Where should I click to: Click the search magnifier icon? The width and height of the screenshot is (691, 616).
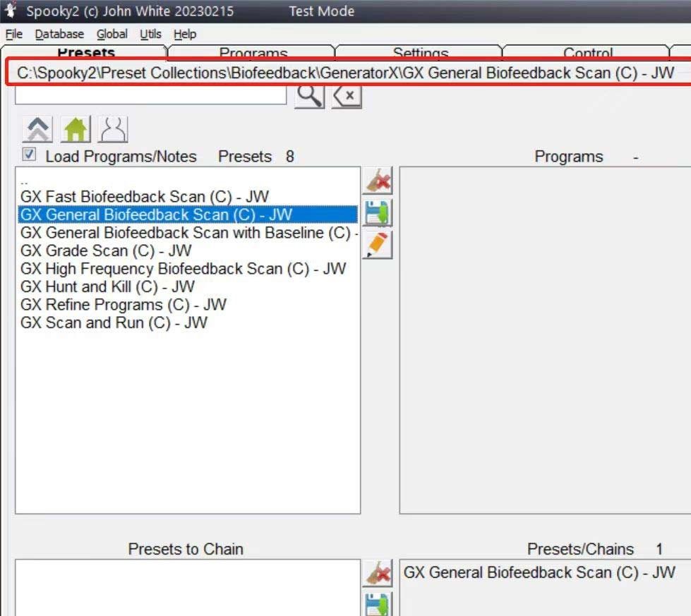click(309, 97)
